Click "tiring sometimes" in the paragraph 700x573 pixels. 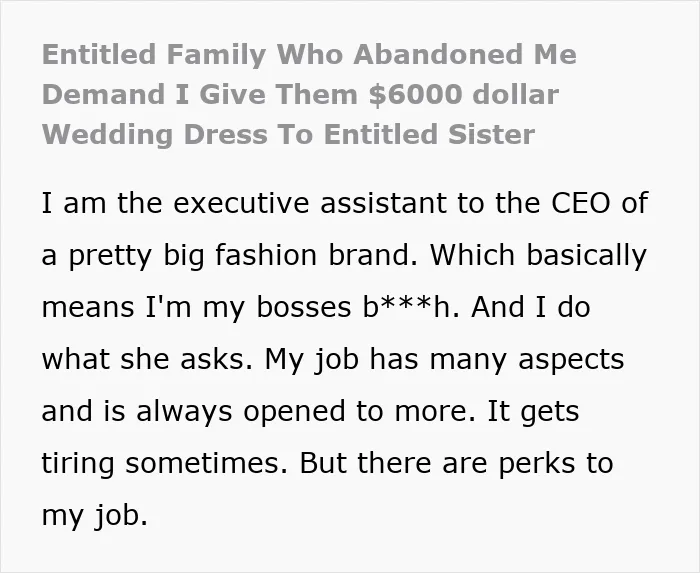pyautogui.click(x=161, y=463)
